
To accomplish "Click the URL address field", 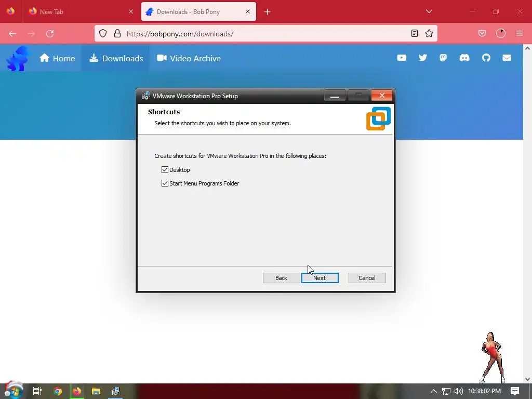I will pyautogui.click(x=264, y=34).
